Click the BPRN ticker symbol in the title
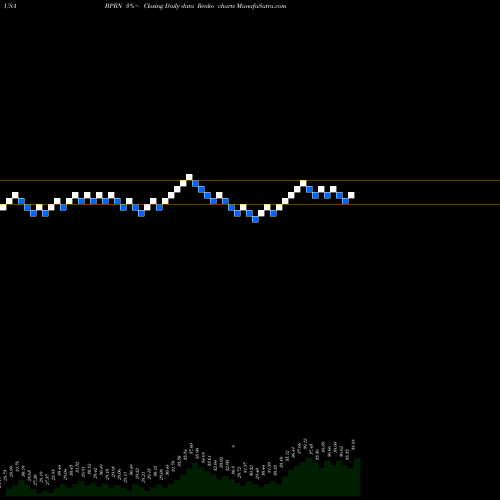This screenshot has height=500, width=500. pyautogui.click(x=114, y=6)
